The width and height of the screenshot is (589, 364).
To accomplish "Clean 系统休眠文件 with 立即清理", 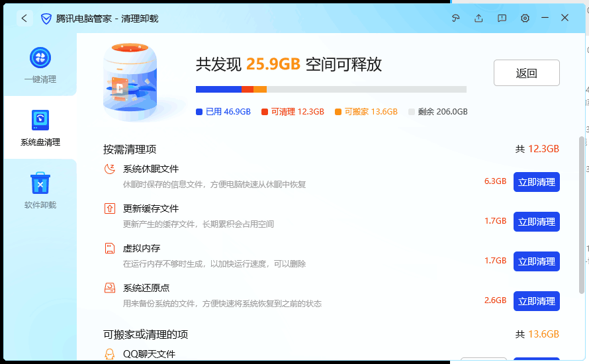I will coord(537,182).
